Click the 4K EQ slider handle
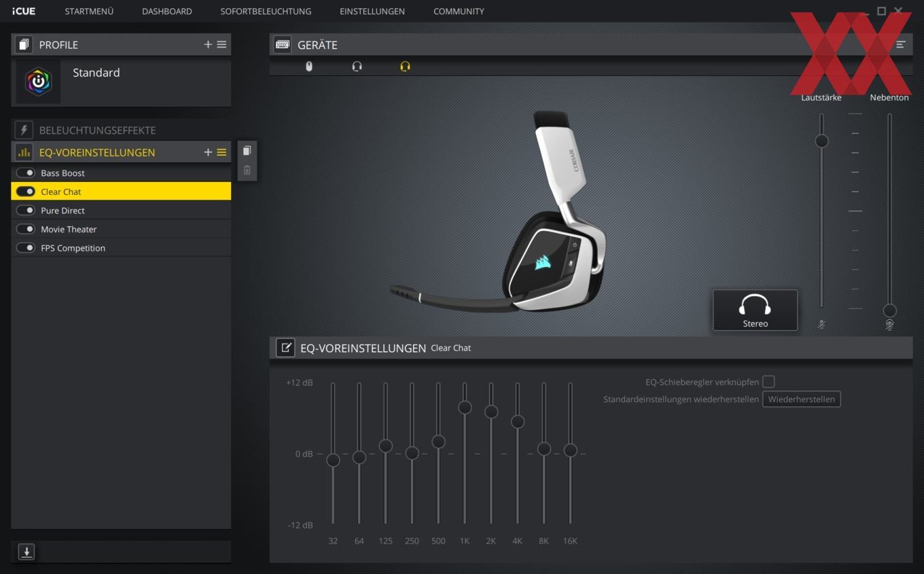 click(x=518, y=421)
